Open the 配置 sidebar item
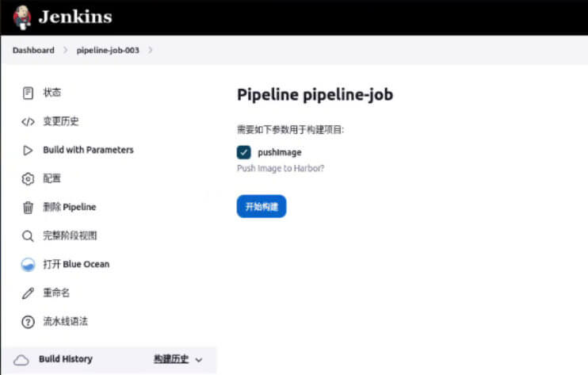 (52, 178)
